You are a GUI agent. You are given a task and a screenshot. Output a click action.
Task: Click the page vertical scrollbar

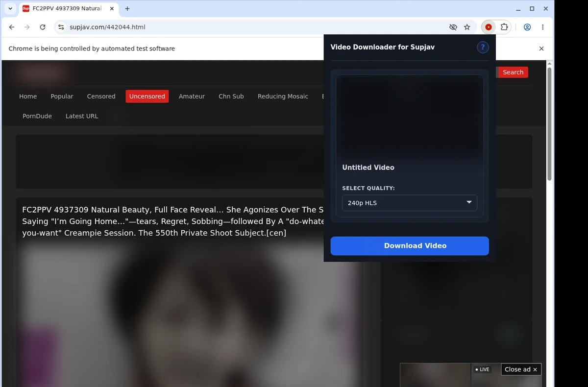(549, 124)
